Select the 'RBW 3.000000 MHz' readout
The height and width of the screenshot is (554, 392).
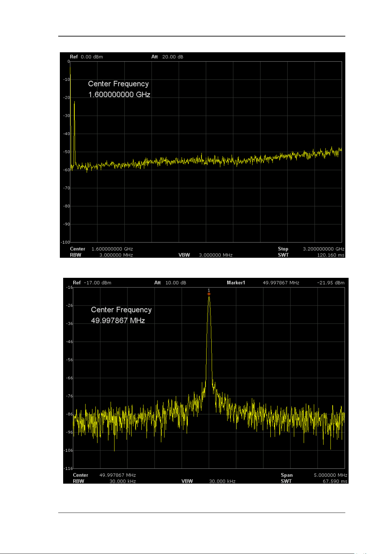click(x=101, y=255)
